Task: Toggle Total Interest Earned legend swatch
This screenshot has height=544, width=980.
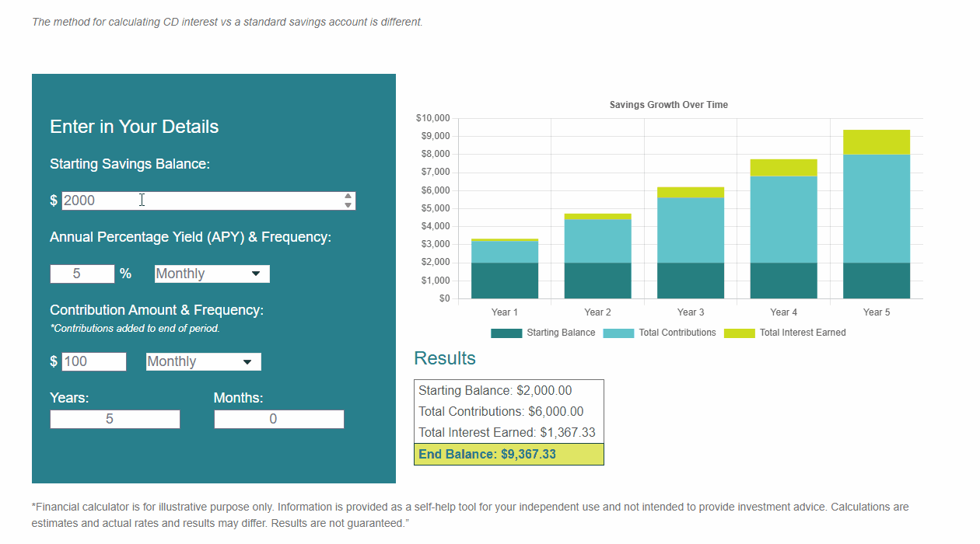Action: 739,333
